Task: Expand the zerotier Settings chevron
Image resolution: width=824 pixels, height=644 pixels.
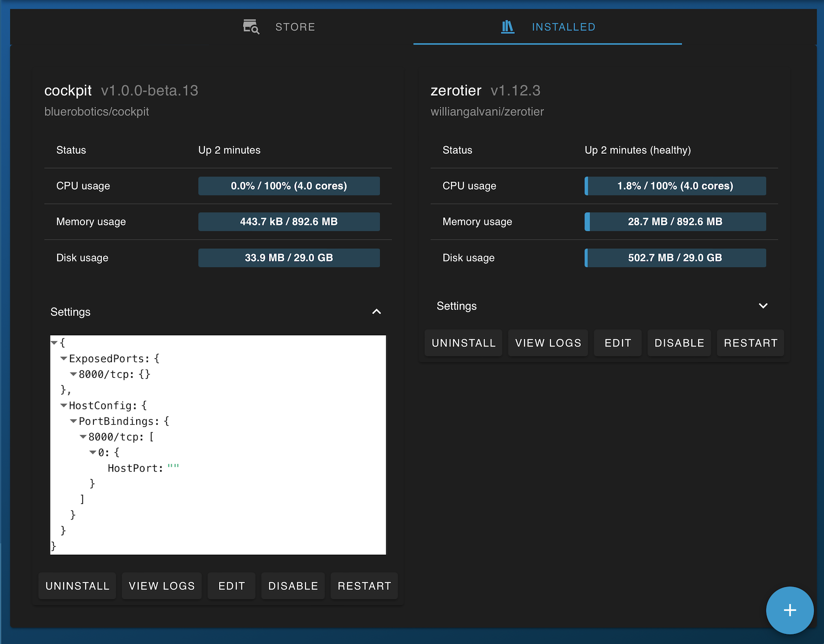Action: [763, 306]
